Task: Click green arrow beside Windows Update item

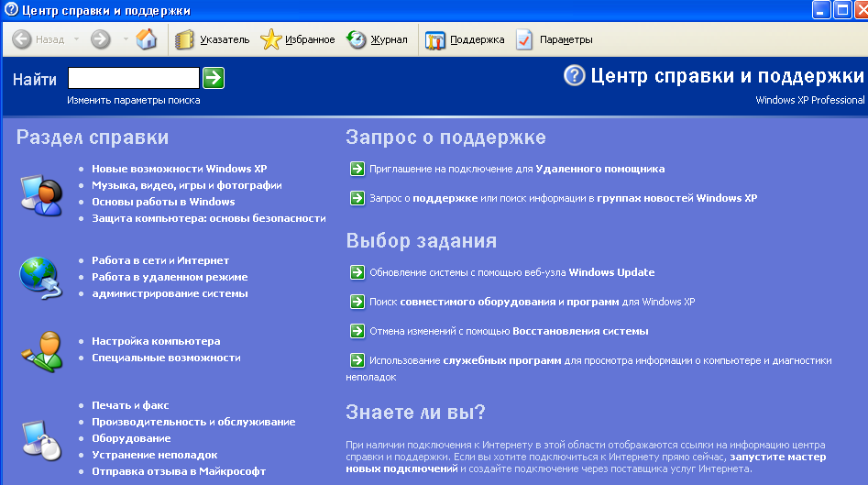Action: (x=357, y=272)
